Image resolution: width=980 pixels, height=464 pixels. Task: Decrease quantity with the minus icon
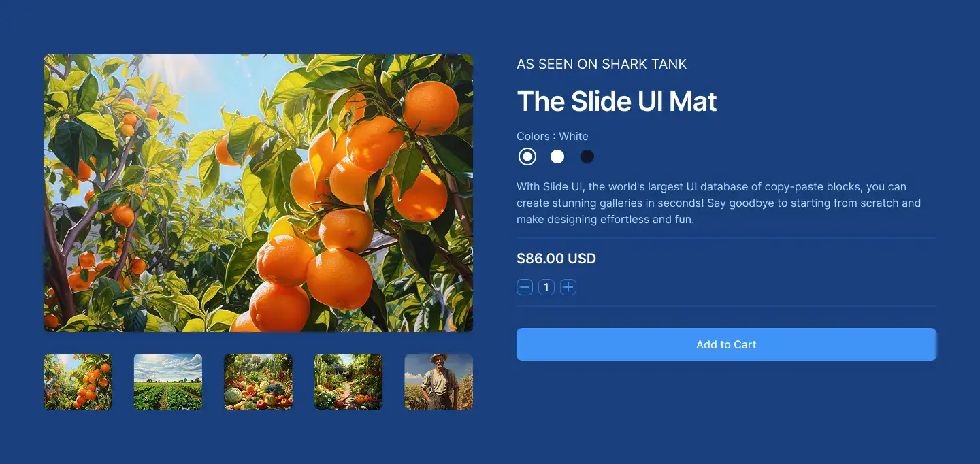click(524, 287)
